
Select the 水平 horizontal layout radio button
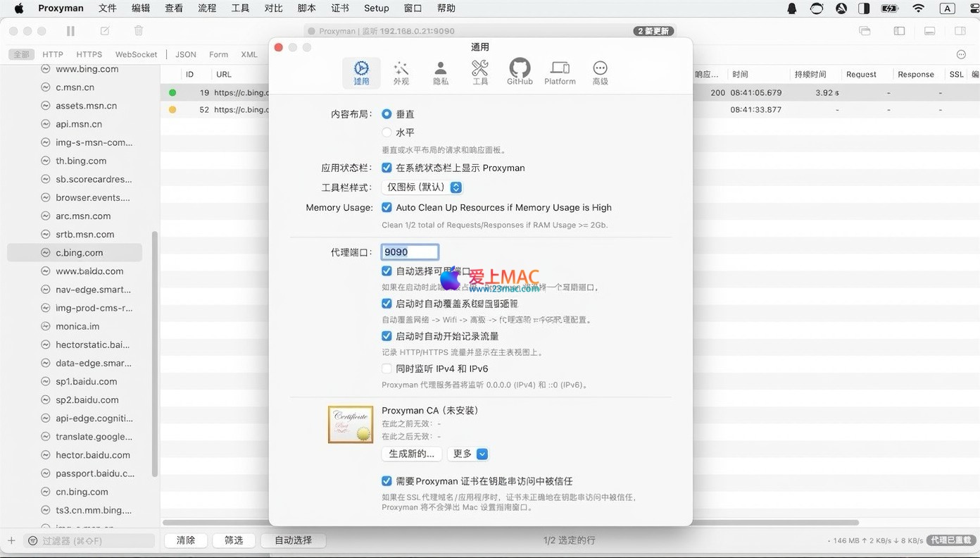tap(387, 132)
